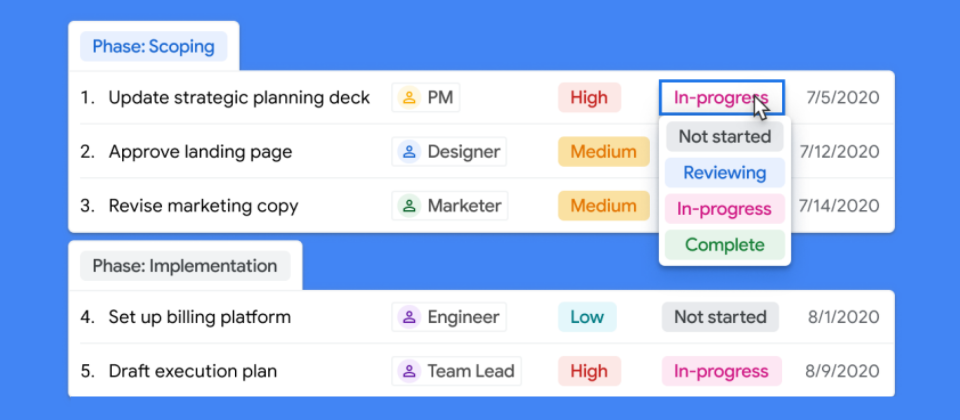The height and width of the screenshot is (420, 960).
Task: Click the green Marketer person icon
Action: pos(409,206)
